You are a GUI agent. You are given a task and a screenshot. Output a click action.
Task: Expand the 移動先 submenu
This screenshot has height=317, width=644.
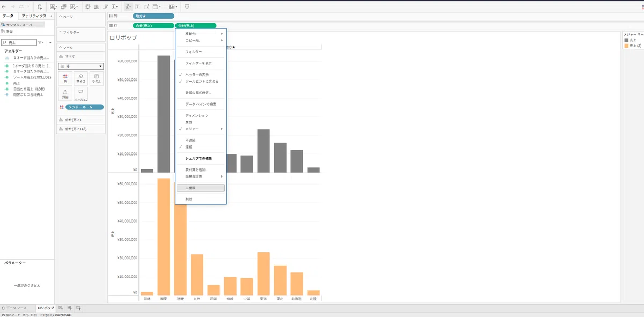tap(201, 34)
